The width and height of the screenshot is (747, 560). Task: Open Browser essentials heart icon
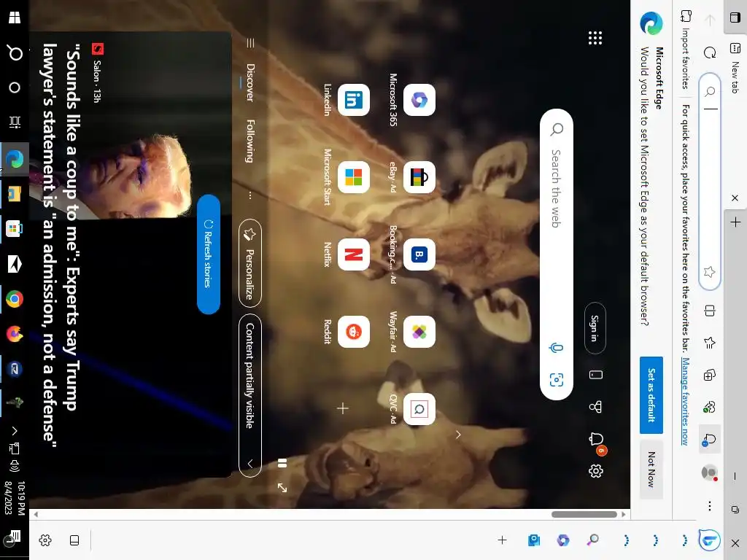709,407
